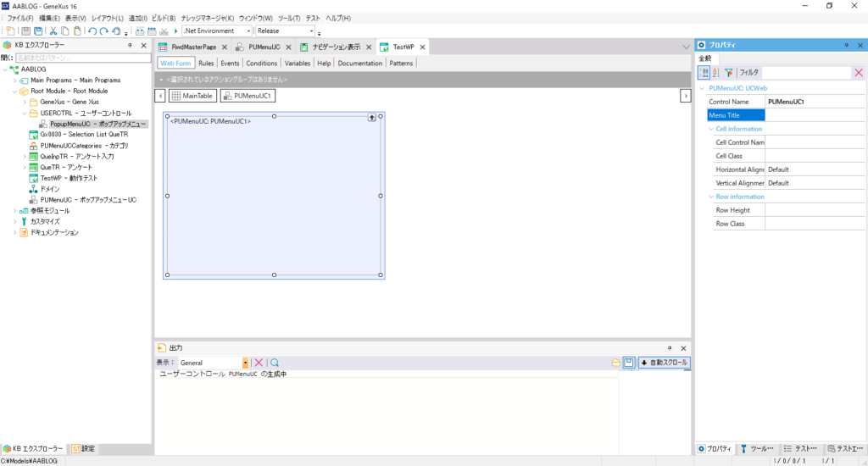Click the green Run arrow icon
Screen dimensions: 868x466
(176, 31)
